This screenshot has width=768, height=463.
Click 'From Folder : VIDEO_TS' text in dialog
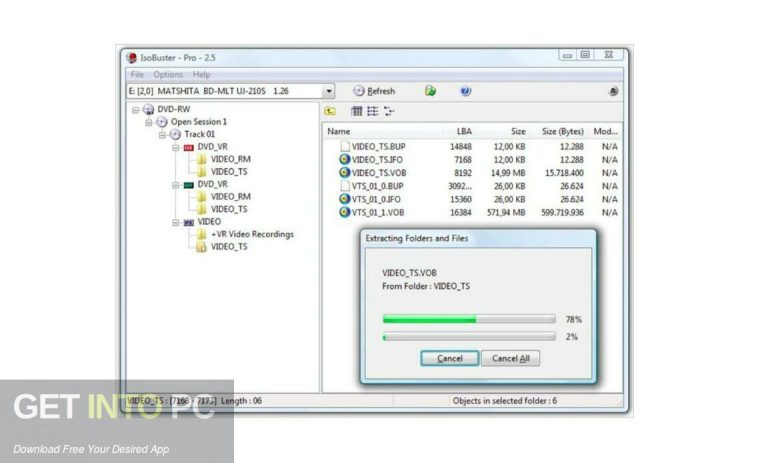point(426,286)
